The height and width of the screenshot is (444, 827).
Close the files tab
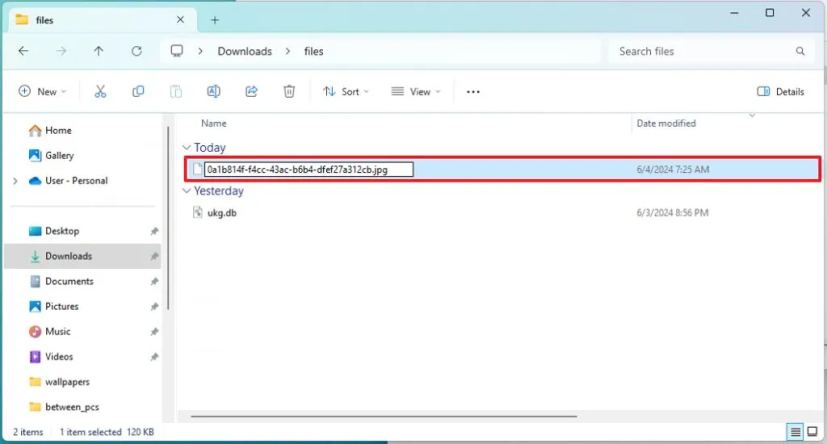(x=180, y=20)
